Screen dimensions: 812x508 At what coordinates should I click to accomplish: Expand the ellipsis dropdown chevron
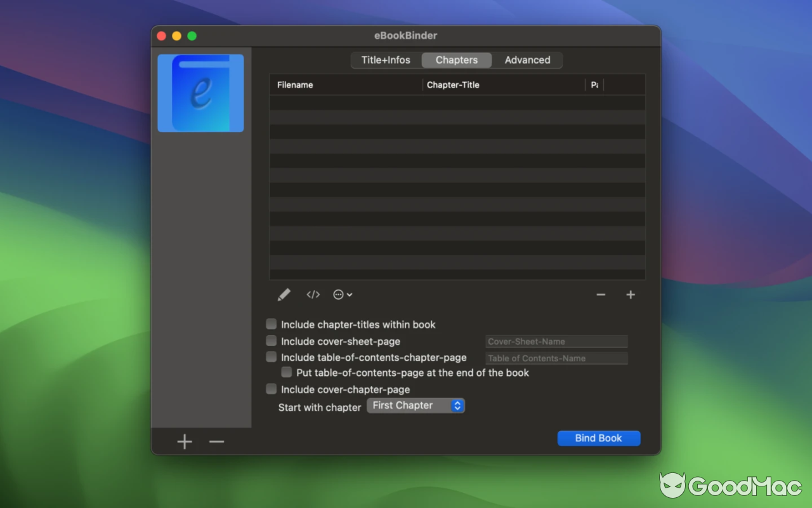click(x=350, y=294)
